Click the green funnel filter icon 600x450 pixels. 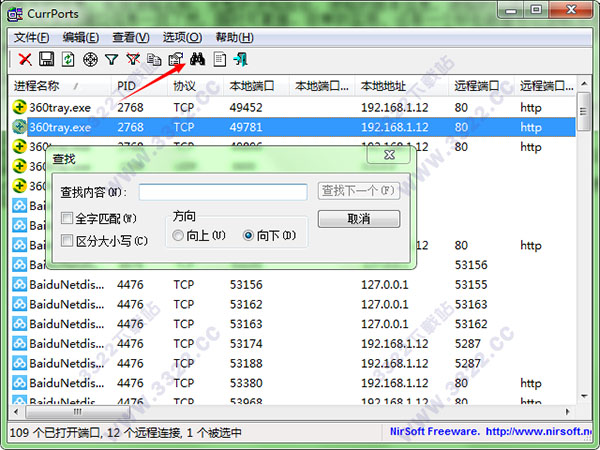(112, 60)
